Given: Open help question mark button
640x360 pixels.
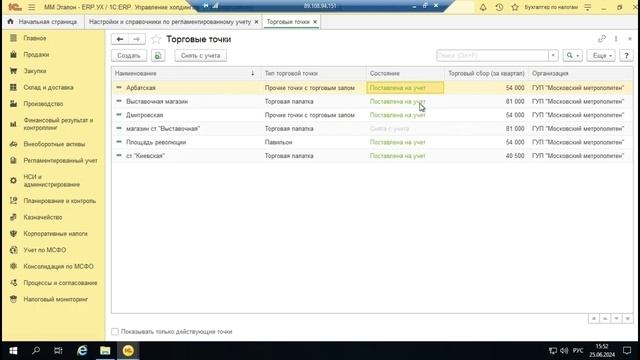Looking at the screenshot, I should pyautogui.click(x=626, y=56).
